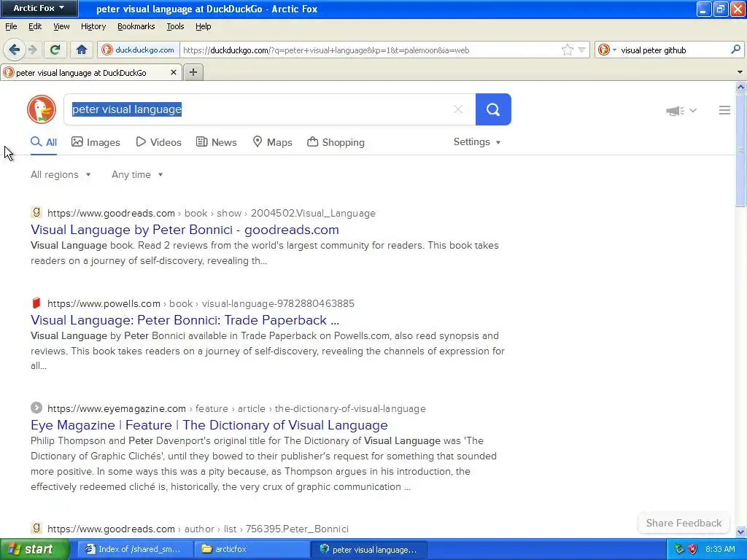Screen dimensions: 747x560
Task: Open the Edit menu
Action: [x=35, y=26]
